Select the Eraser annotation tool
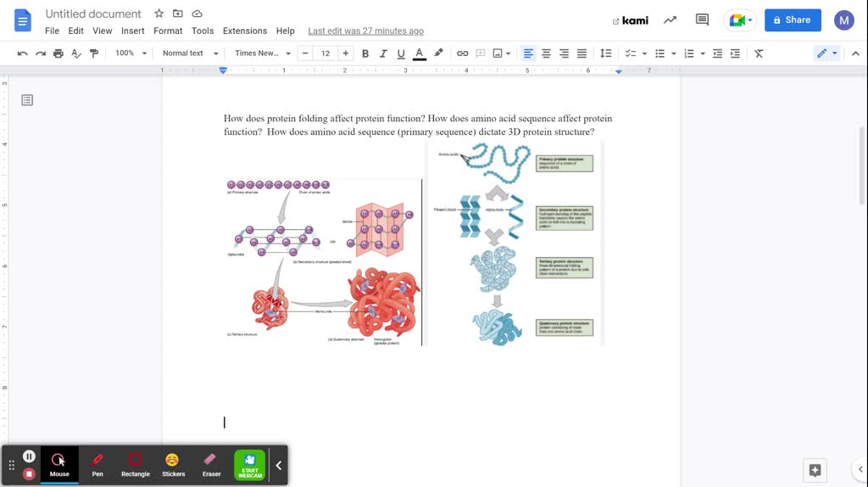The height and width of the screenshot is (487, 868). (x=211, y=464)
